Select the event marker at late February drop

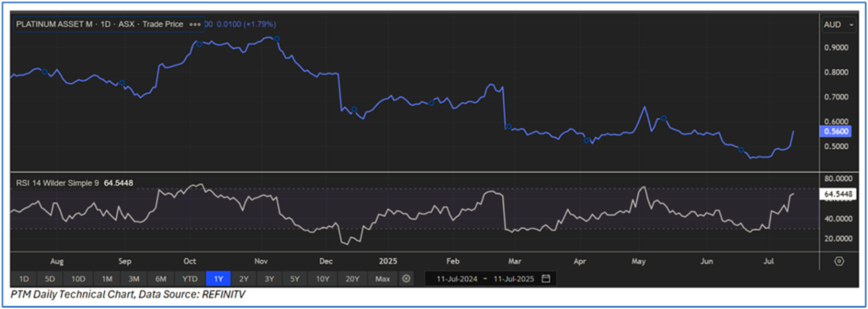508,127
